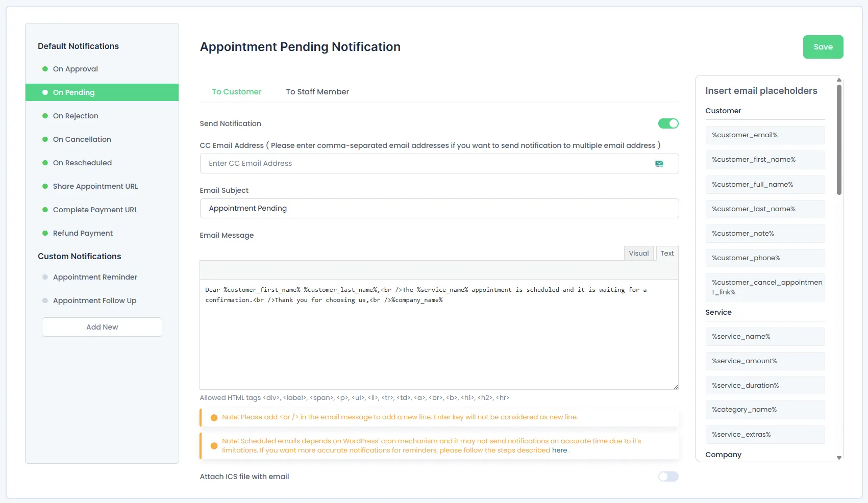
Task: Enable Attach ICS file with email
Action: [668, 476]
